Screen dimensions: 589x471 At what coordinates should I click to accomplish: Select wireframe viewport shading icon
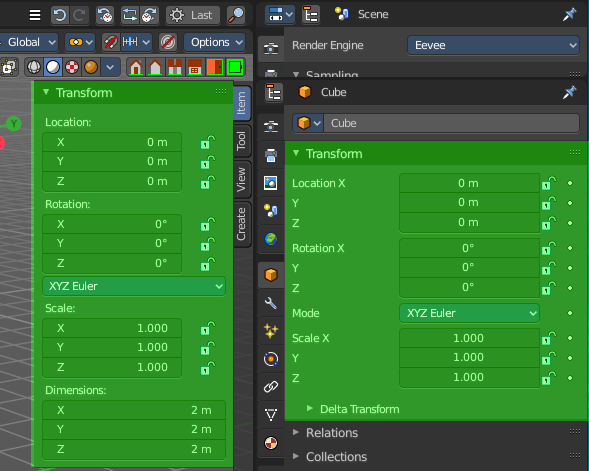[34, 68]
